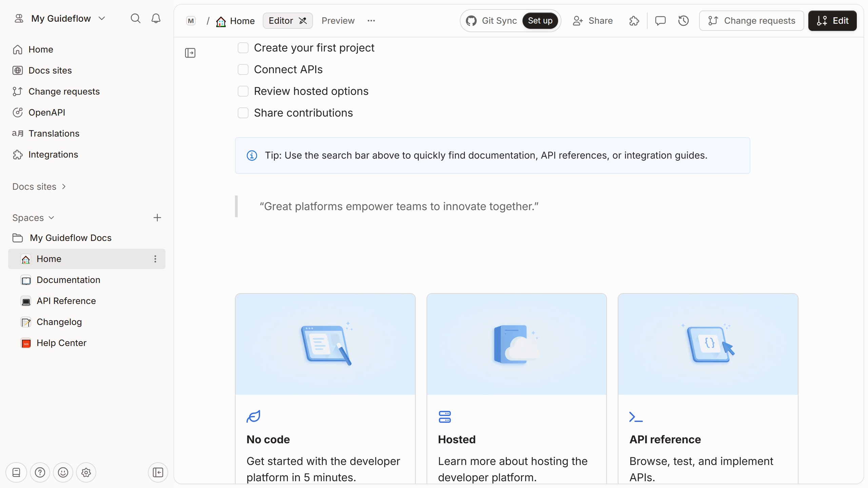Click the 'Hosted' card title
Image resolution: width=868 pixels, height=488 pixels.
pos(457,440)
